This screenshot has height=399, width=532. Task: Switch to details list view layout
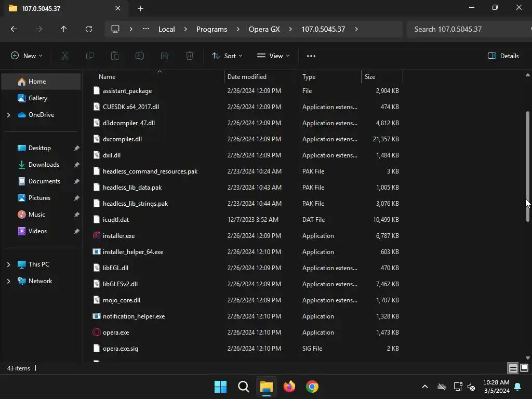point(513,368)
